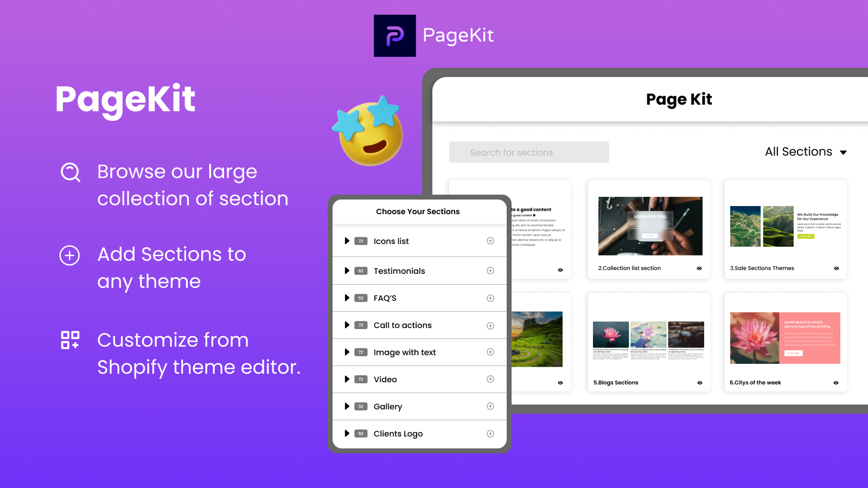Viewport: 868px width, 488px height.
Task: Expand the Gallery row triangle
Action: [x=347, y=406]
